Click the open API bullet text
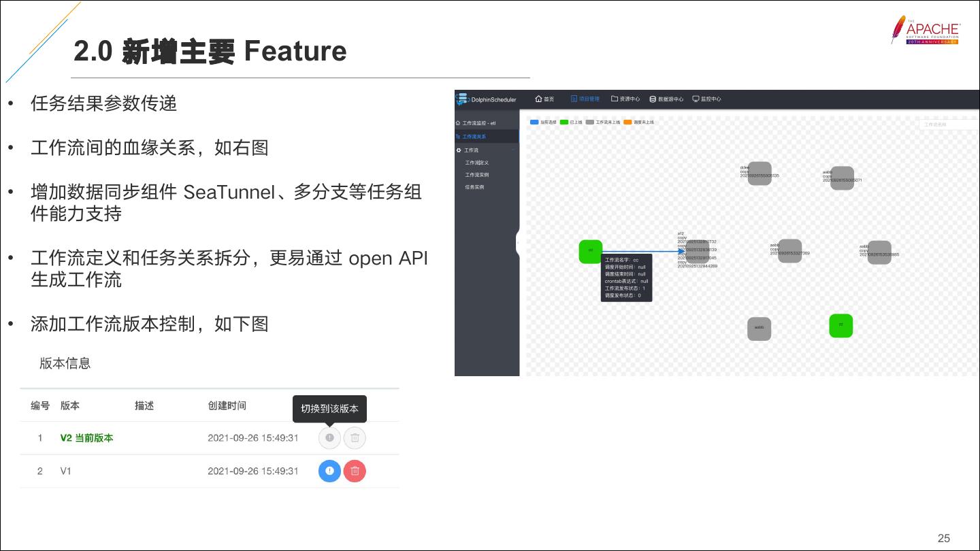980x551 pixels. (229, 269)
